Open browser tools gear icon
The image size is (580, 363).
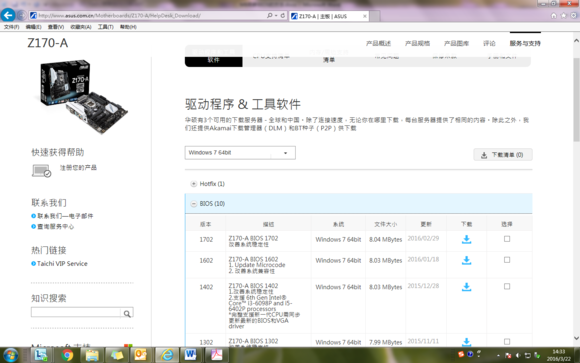click(x=573, y=16)
